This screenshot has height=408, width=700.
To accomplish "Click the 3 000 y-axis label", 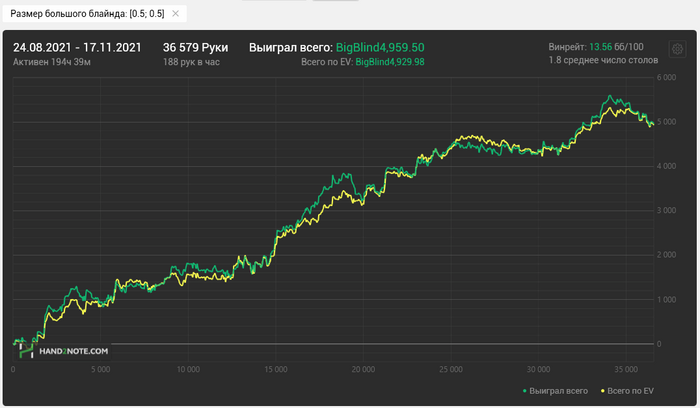I will [x=666, y=210].
